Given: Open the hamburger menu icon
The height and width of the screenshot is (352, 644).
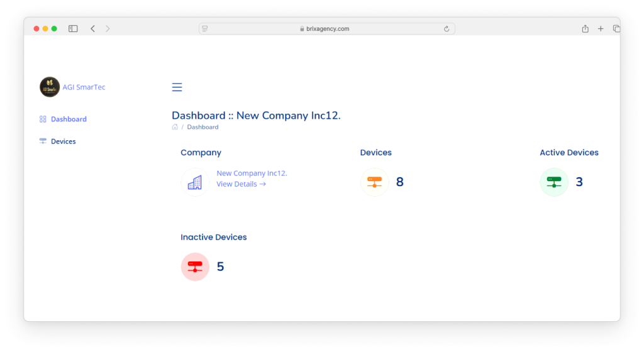Looking at the screenshot, I should [177, 87].
